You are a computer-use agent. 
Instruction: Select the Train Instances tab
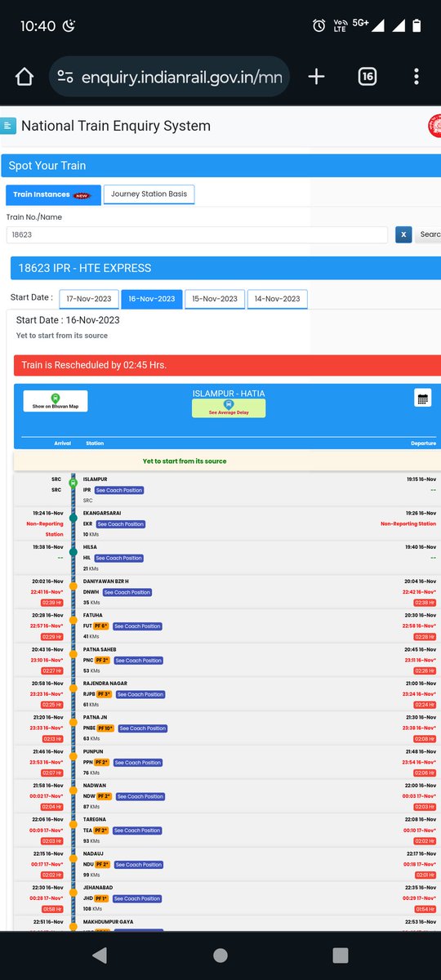(53, 194)
